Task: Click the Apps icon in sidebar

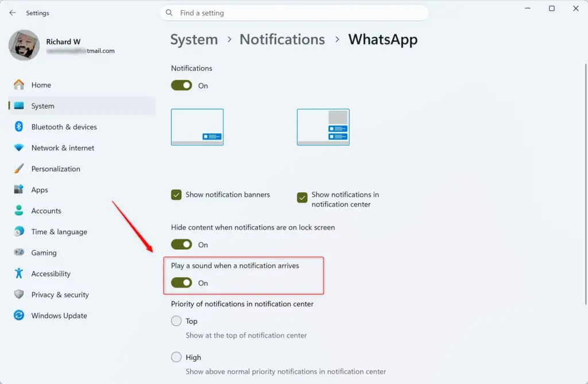Action: tap(19, 189)
